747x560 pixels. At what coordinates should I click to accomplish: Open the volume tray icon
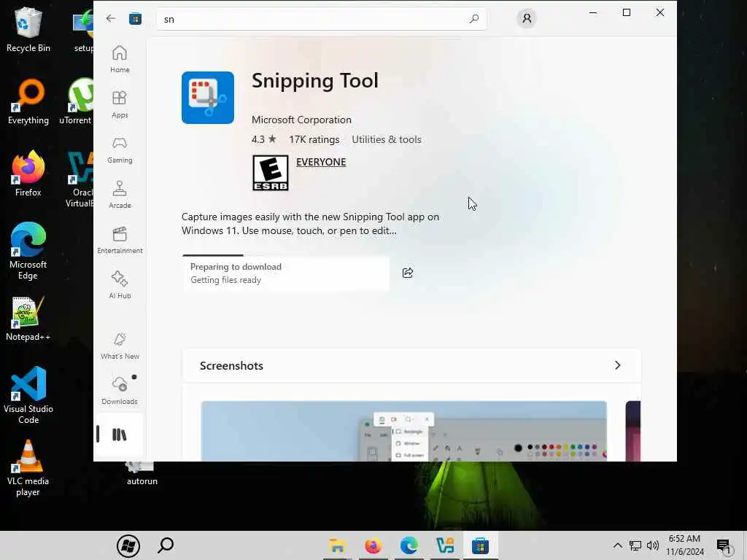(653, 545)
